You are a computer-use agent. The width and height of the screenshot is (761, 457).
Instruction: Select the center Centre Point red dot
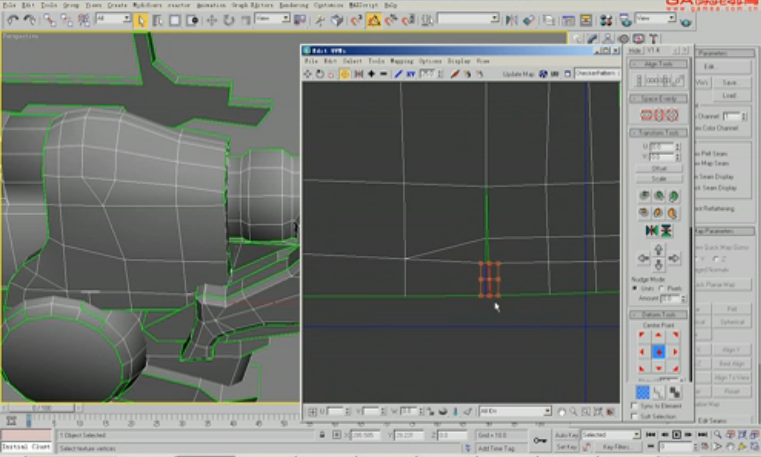(659, 352)
